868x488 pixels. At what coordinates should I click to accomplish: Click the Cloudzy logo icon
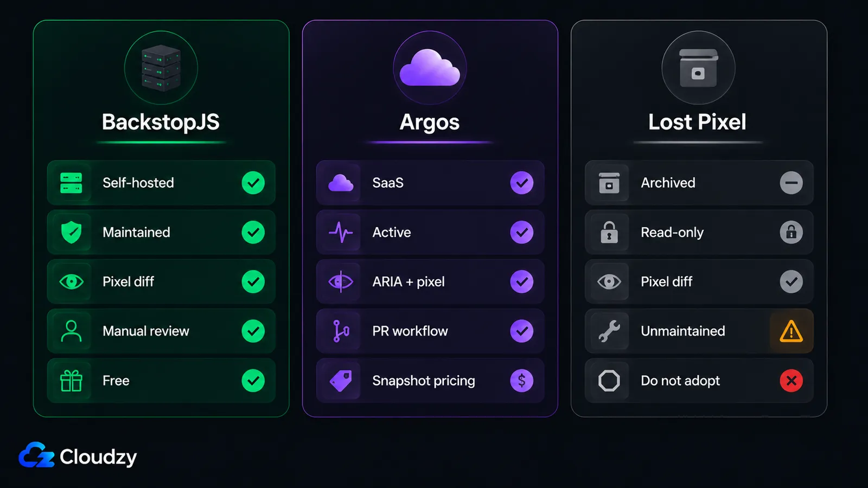click(36, 455)
